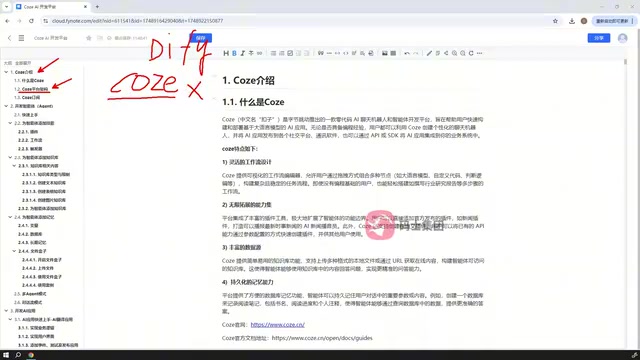Insert a table into the note
Screen dimensions: 640x360
pyautogui.click(x=393, y=53)
